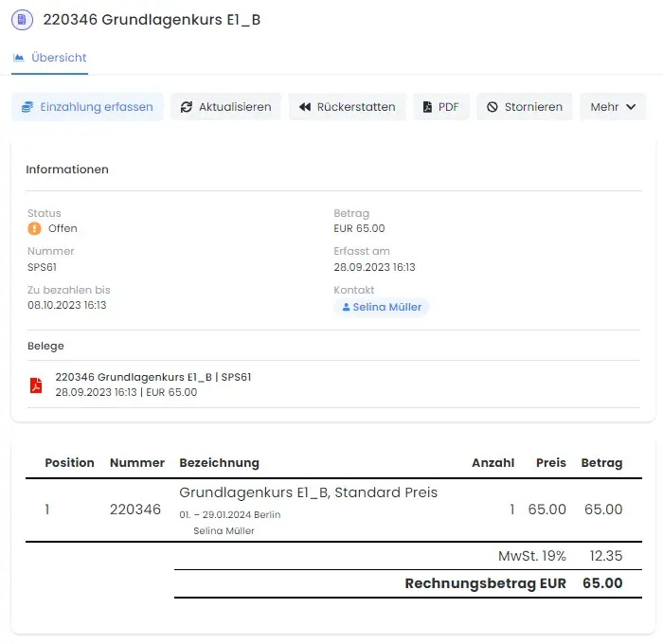Download the invoice via the PDF button
663x644 pixels.
pyautogui.click(x=441, y=107)
